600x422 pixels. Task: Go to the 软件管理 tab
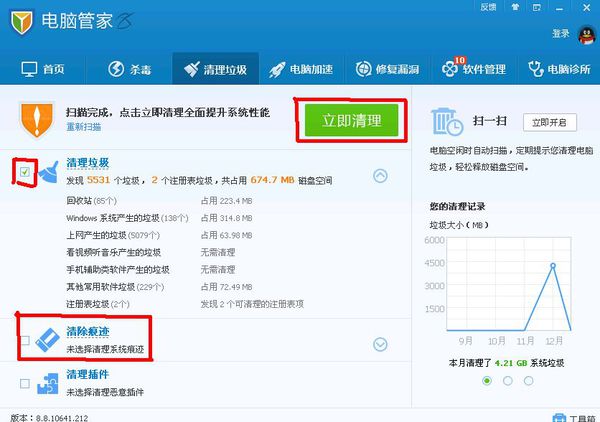(x=474, y=69)
